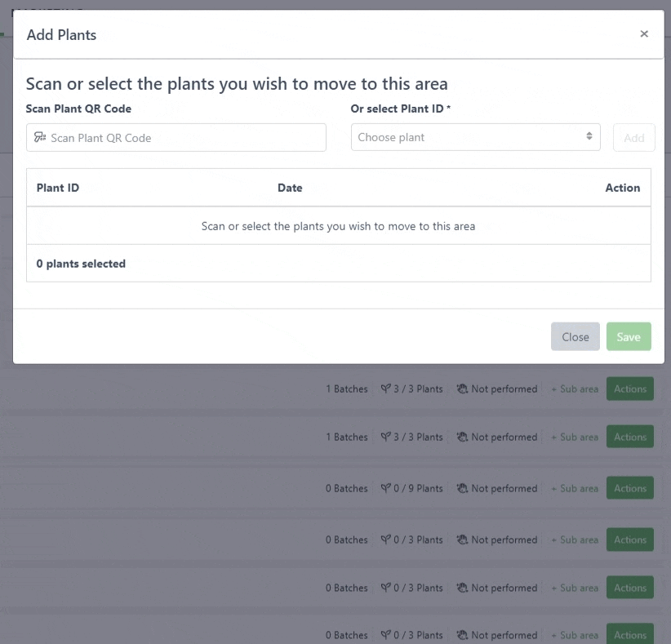671x644 pixels.
Task: Click the QR scan icon in scan field
Action: coord(40,138)
